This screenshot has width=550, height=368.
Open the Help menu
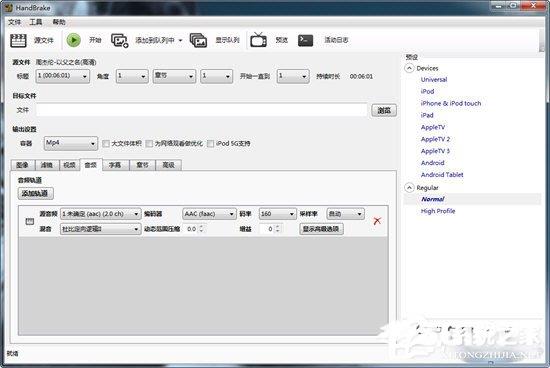[59, 22]
